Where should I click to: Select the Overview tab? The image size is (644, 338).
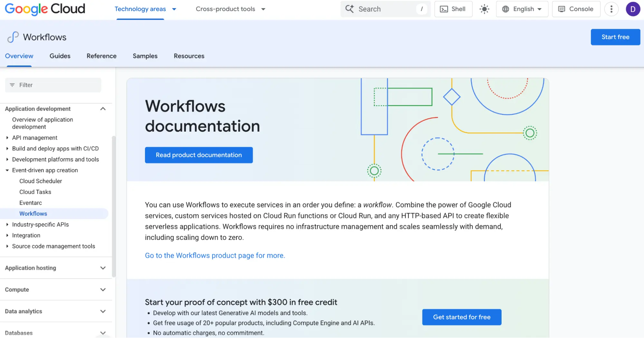[19, 56]
